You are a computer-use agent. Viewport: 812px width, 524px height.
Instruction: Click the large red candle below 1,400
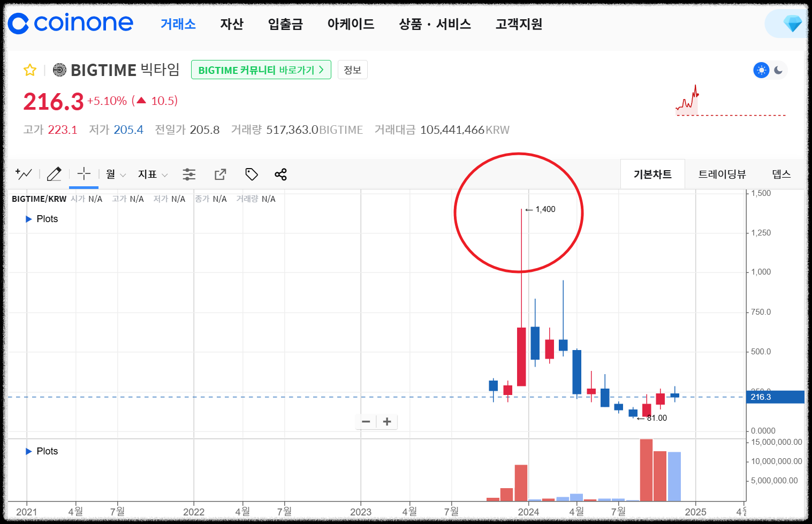(x=521, y=356)
